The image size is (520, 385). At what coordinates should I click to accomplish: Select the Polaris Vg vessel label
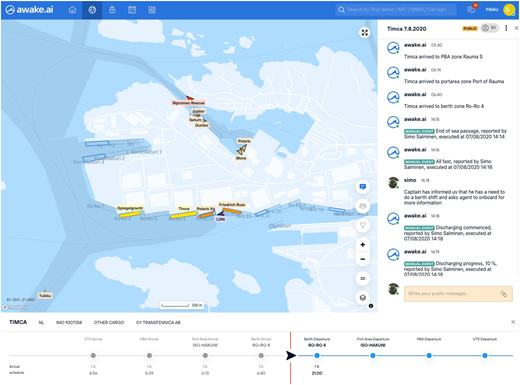(206, 209)
